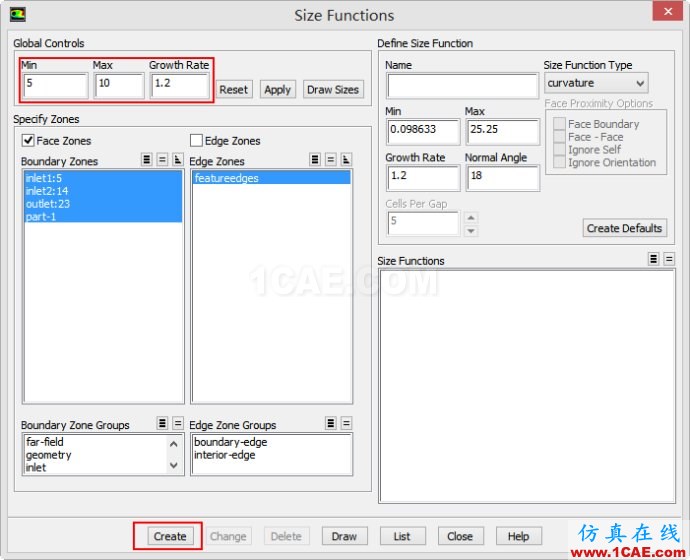The image size is (690, 560).
Task: Click the Draw button at bottom
Action: click(x=344, y=536)
